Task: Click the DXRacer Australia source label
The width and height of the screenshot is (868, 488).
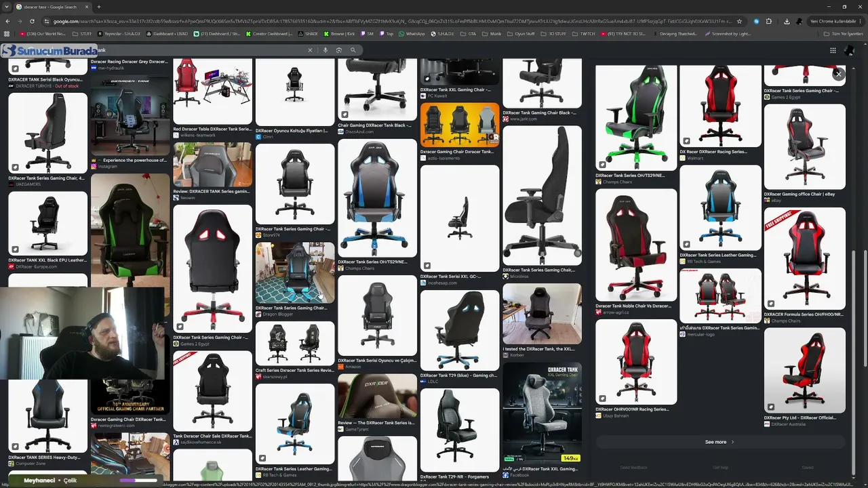Action: tap(788, 424)
